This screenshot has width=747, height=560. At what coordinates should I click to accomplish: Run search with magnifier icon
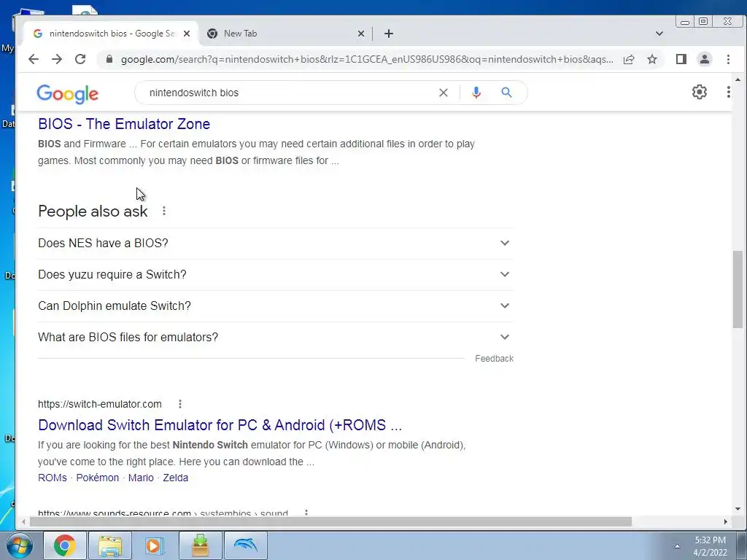[506, 93]
